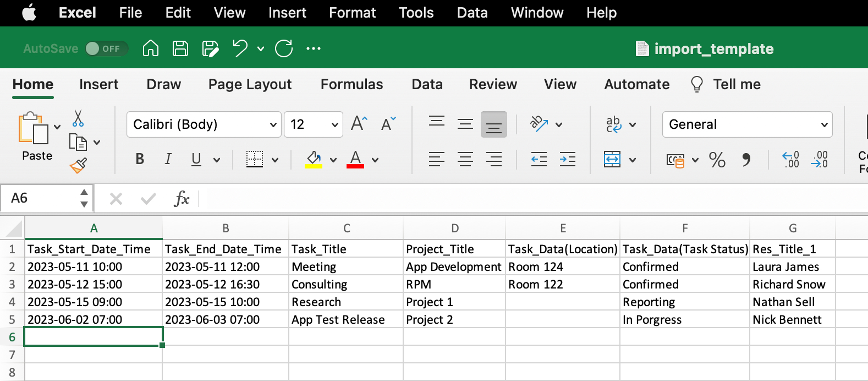Viewport: 868px width, 381px height.
Task: Expand the borders options arrow
Action: pyautogui.click(x=275, y=160)
